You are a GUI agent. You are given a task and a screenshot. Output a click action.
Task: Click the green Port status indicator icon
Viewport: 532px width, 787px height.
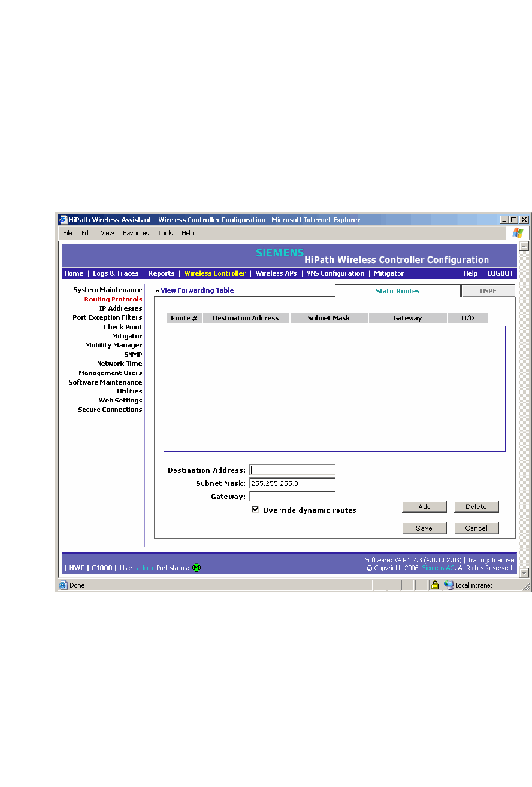[196, 568]
